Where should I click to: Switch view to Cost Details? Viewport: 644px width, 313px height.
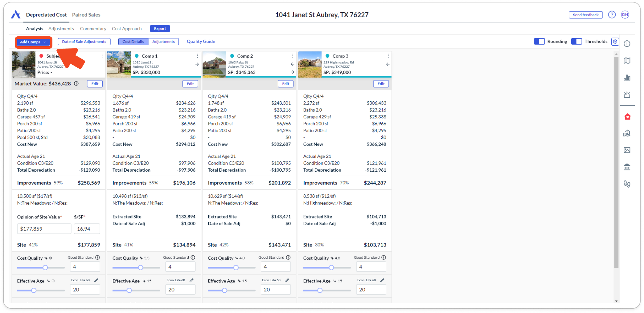(x=133, y=42)
